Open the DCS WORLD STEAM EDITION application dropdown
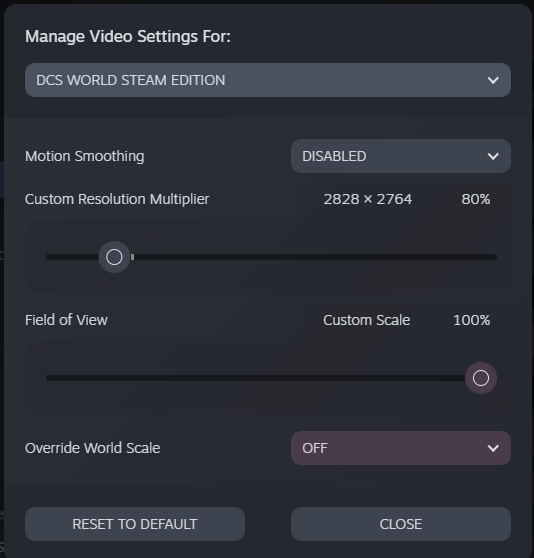Viewport: 534px width, 558px height. [x=268, y=80]
